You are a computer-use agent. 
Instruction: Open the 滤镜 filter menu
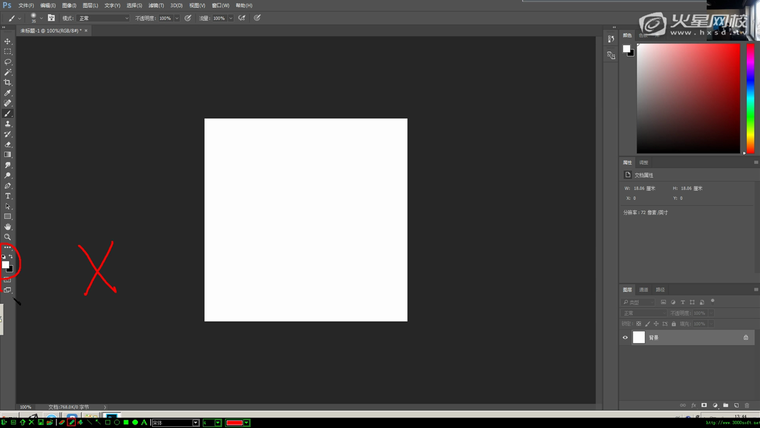pyautogui.click(x=154, y=5)
